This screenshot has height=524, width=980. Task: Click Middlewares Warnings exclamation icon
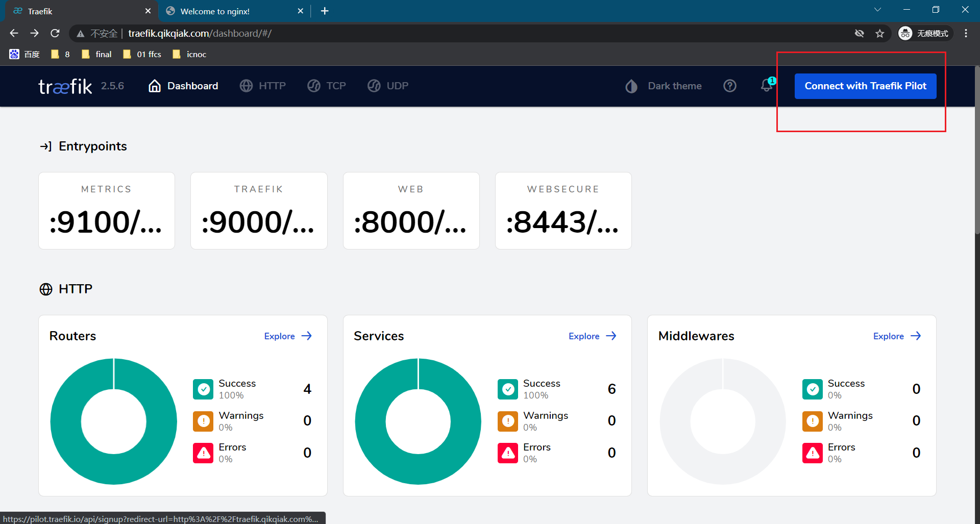[812, 421]
